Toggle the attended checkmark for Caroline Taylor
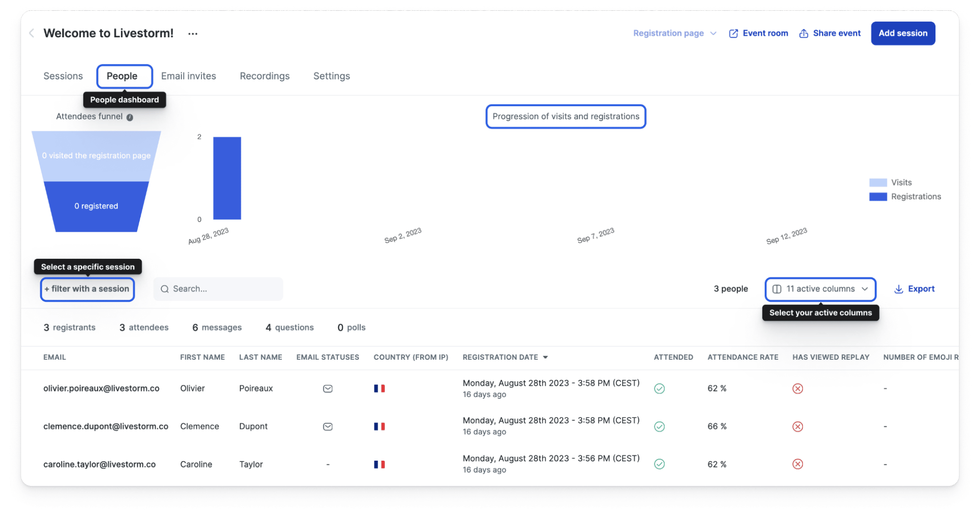 pos(659,464)
